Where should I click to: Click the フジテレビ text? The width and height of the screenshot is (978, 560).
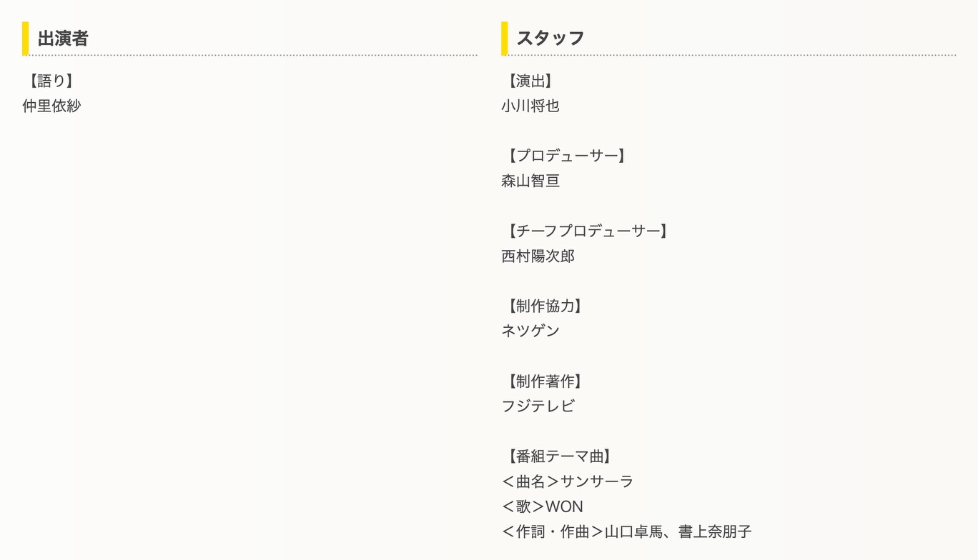pos(538,406)
